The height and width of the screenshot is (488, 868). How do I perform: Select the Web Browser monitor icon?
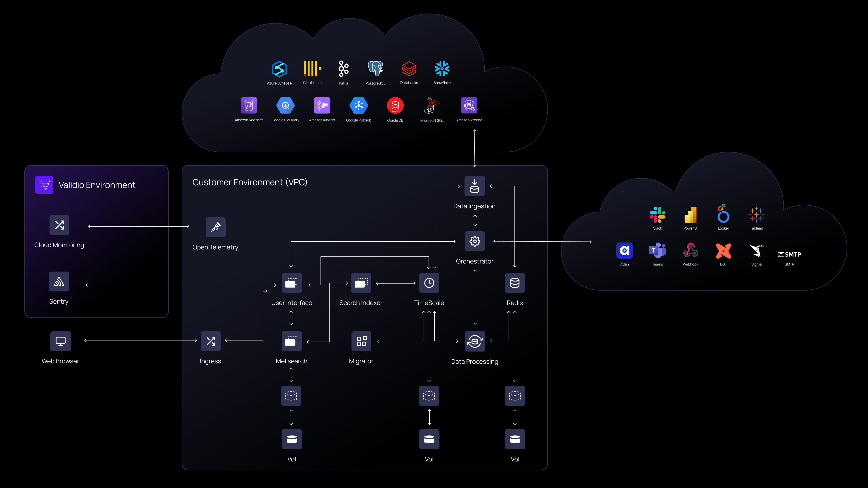[x=60, y=341]
